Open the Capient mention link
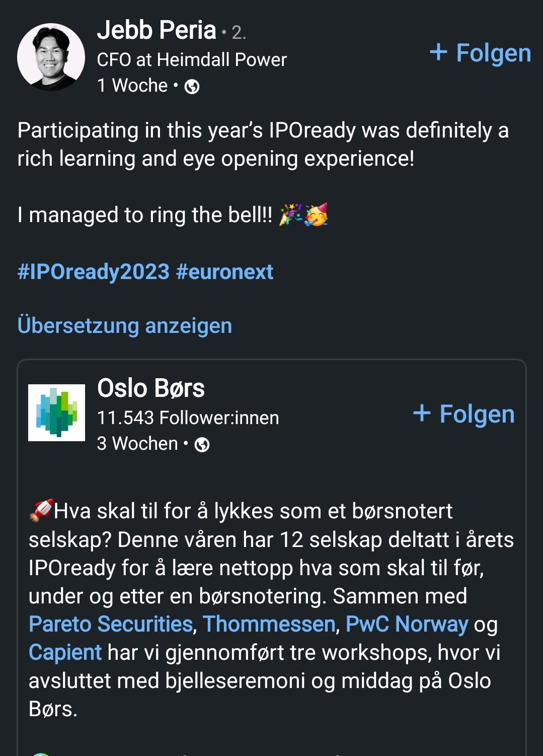Viewport: 543px width, 756px height. tap(65, 652)
